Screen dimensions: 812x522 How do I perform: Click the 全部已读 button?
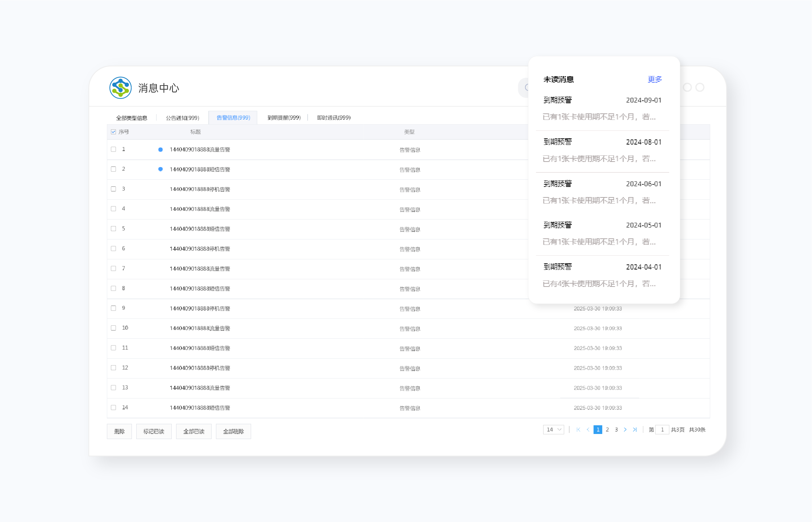point(194,431)
